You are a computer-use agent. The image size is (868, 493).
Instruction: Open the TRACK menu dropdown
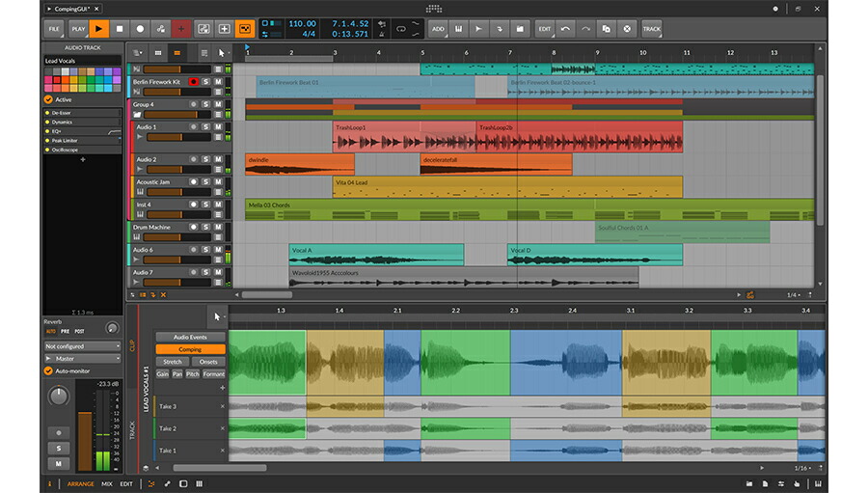click(652, 29)
